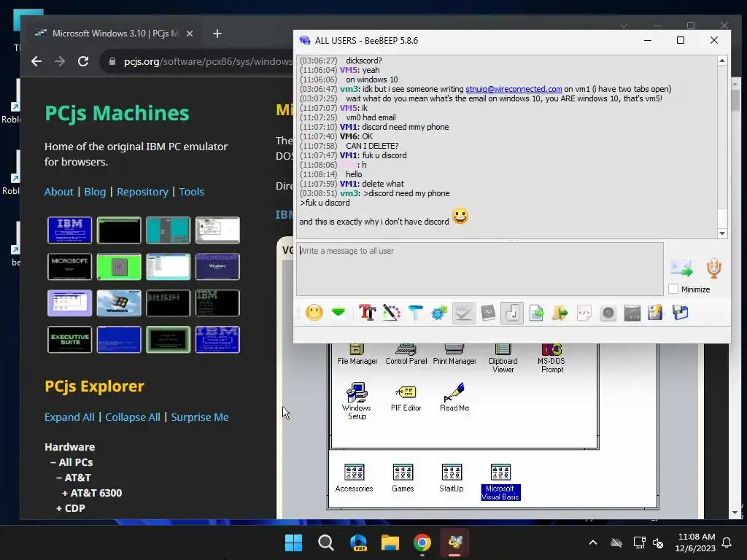Click the blue IBM machine thumbnail in the first row
Screen dimensions: 747x560
pyautogui.click(x=69, y=230)
